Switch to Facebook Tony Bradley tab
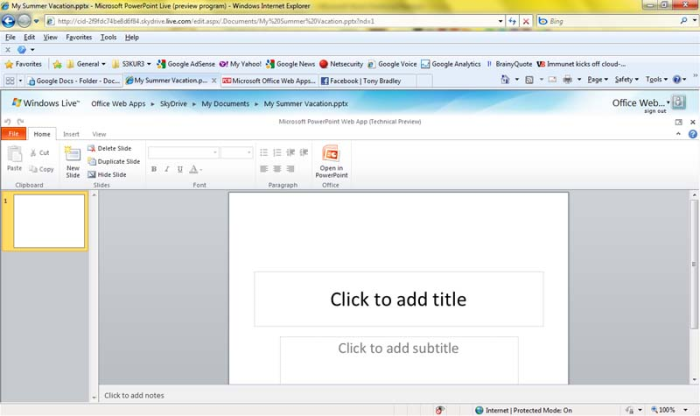The width and height of the screenshot is (700, 416). 361,81
